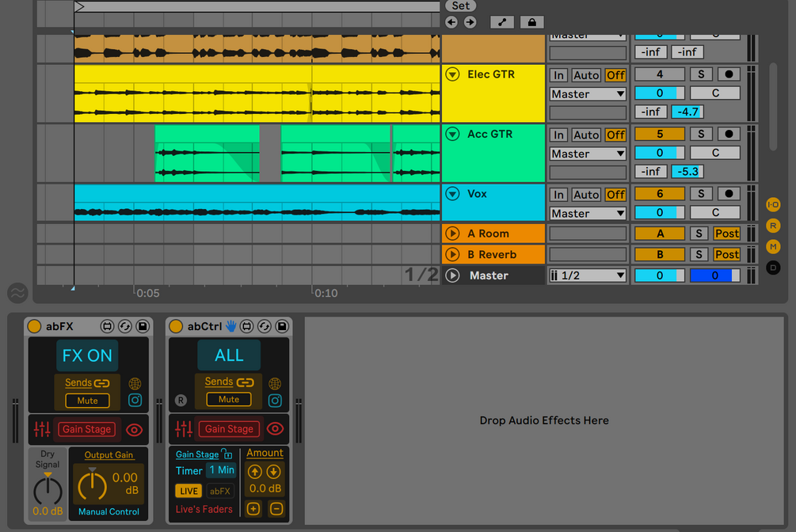The height and width of the screenshot is (532, 796).
Task: Open abCtrl Instagram icon
Action: click(x=275, y=401)
